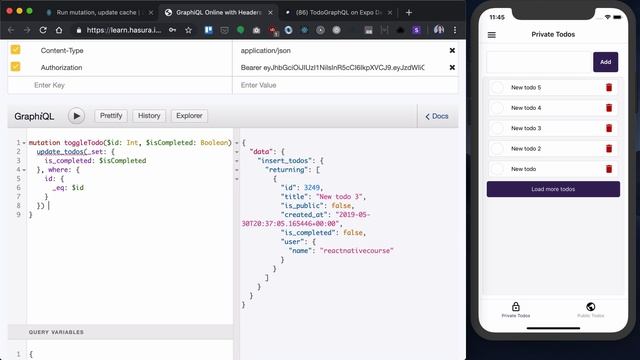Delete New todo 4 with trash icon
The width and height of the screenshot is (640, 360).
[x=609, y=108]
